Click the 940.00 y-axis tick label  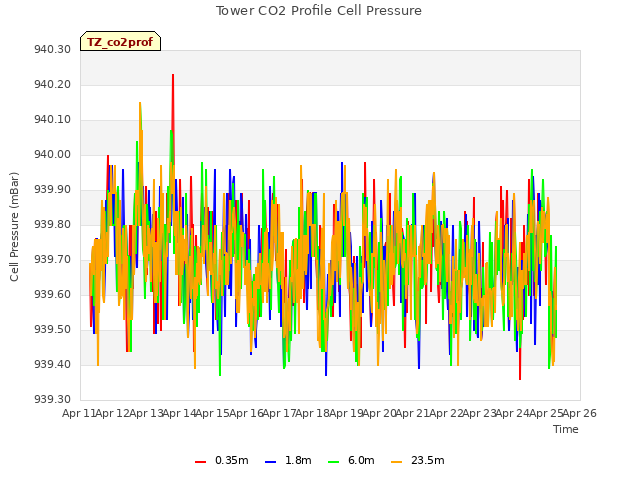click(52, 155)
